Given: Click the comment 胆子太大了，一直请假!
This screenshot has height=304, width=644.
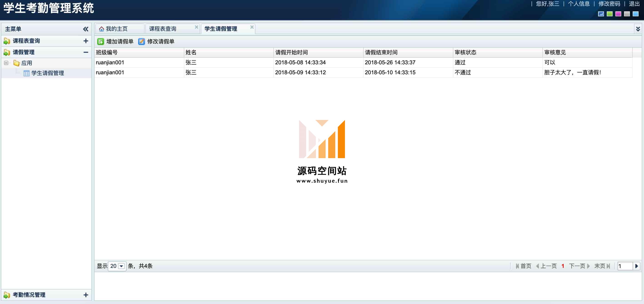Looking at the screenshot, I should point(572,72).
